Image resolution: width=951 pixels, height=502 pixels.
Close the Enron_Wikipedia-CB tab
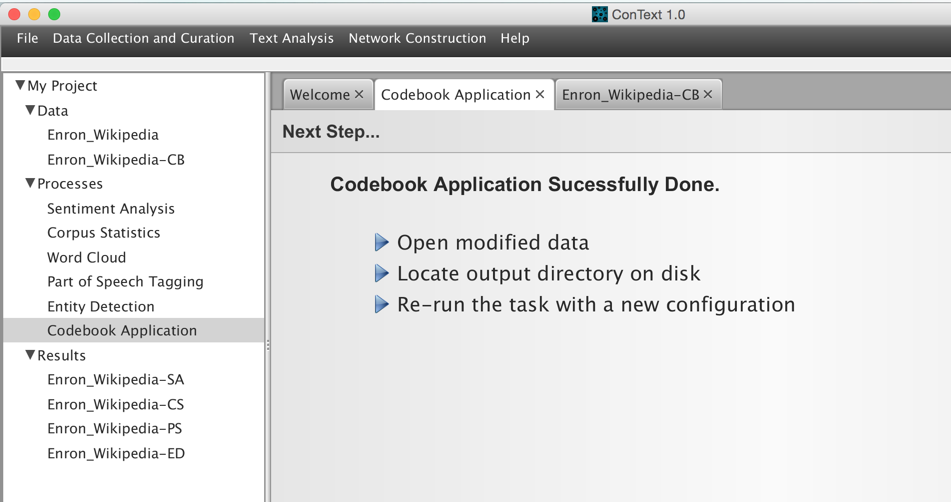[x=708, y=95]
